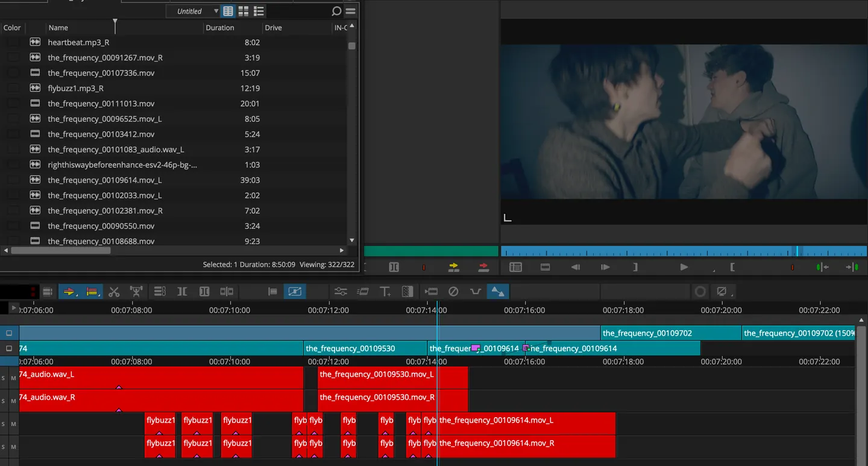Select the_frequency_00109614.mov_L audio clip

[x=526, y=424]
